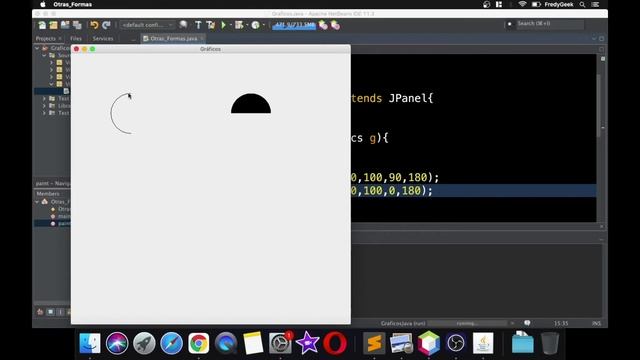Switch to the Services tab
This screenshot has height=360, width=640.
tap(103, 38)
